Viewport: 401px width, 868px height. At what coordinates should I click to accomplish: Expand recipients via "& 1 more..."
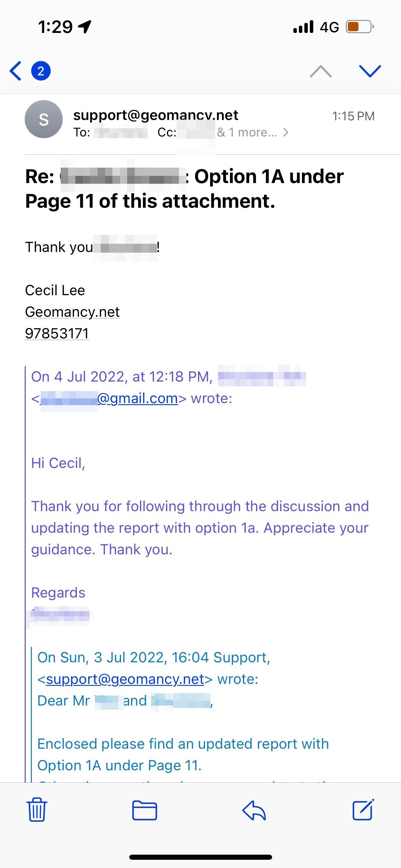252,132
